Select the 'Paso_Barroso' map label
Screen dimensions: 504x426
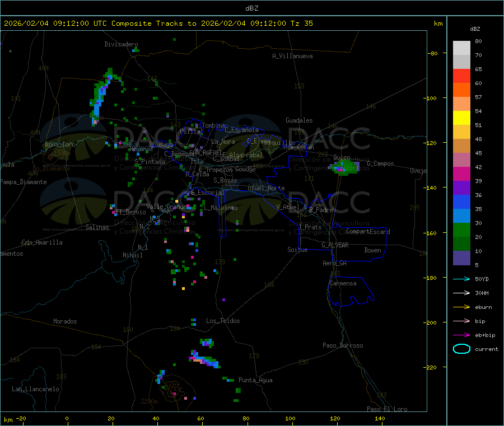click(x=343, y=345)
